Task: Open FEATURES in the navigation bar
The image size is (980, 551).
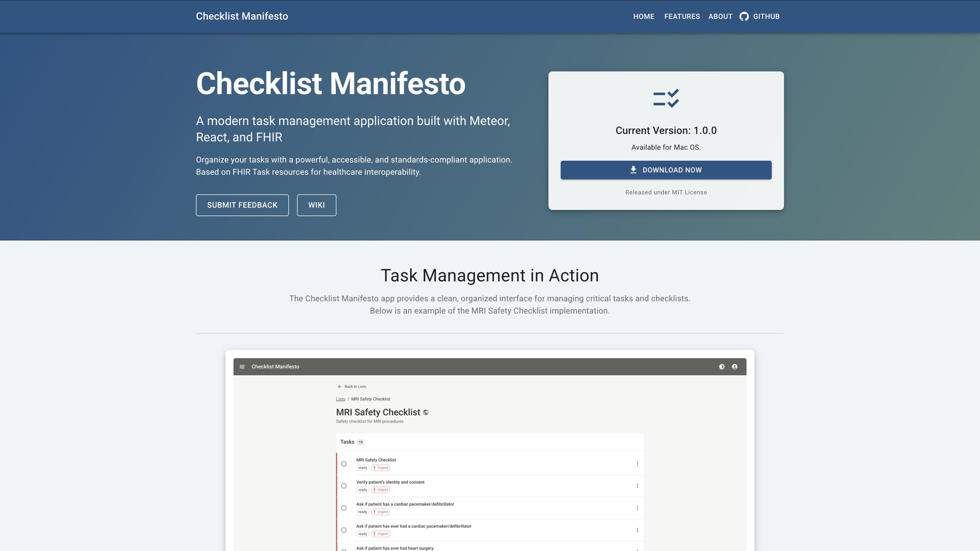Action: pos(682,16)
